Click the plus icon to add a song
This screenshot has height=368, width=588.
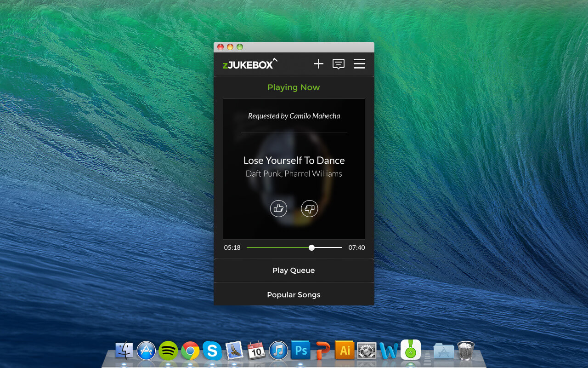318,64
